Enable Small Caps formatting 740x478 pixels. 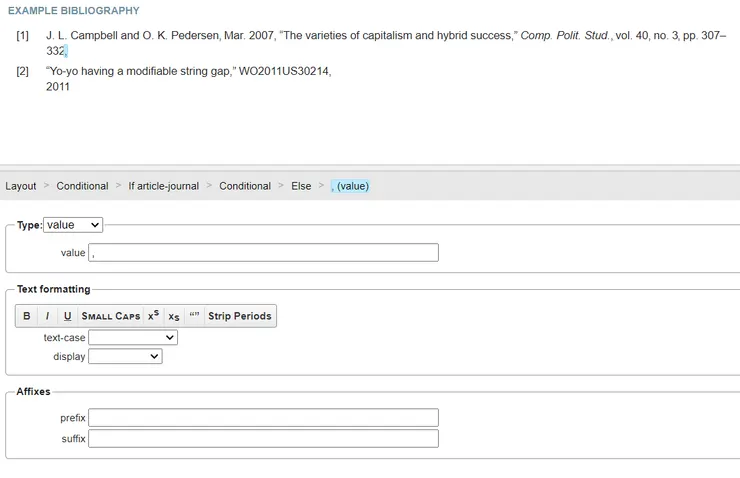point(111,316)
